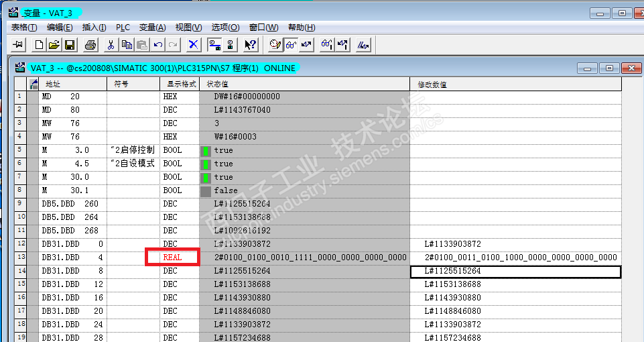This screenshot has height=342, width=644.
Task: Redo the last action
Action: point(174,44)
